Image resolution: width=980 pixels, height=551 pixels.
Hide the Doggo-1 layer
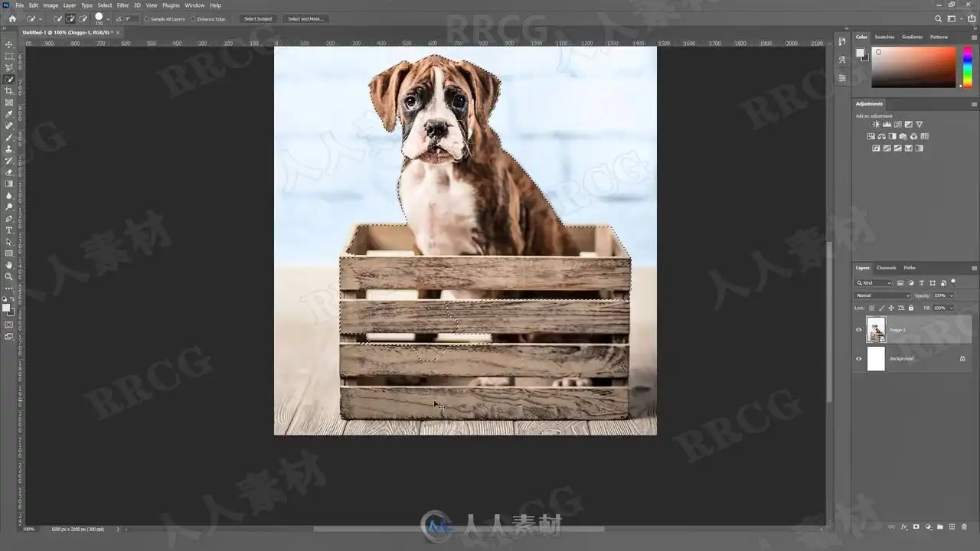[x=859, y=330]
